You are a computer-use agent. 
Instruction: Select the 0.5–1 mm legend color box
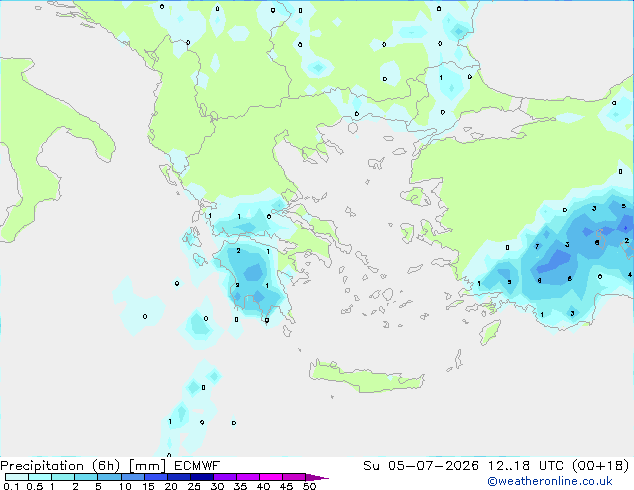[40, 477]
